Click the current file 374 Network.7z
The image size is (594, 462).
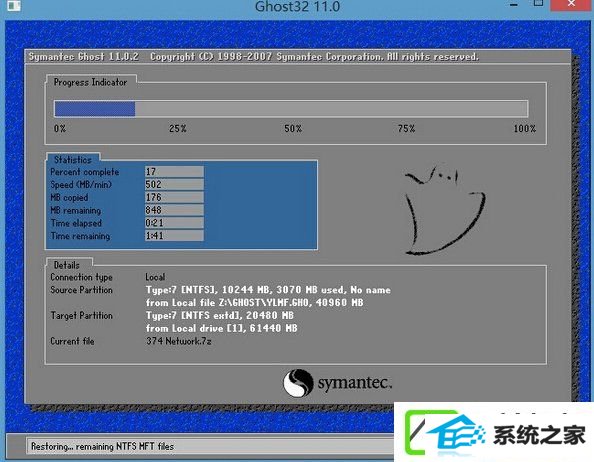[x=179, y=341]
